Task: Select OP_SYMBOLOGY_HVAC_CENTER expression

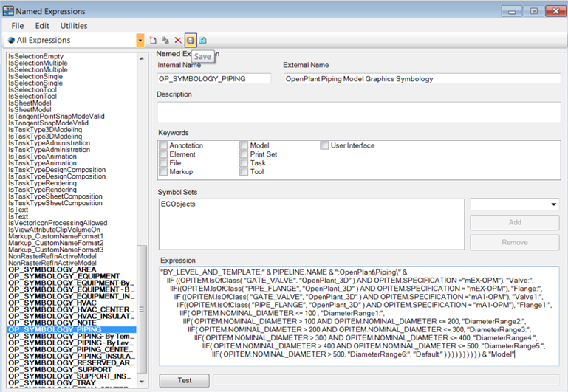Action: [x=71, y=309]
